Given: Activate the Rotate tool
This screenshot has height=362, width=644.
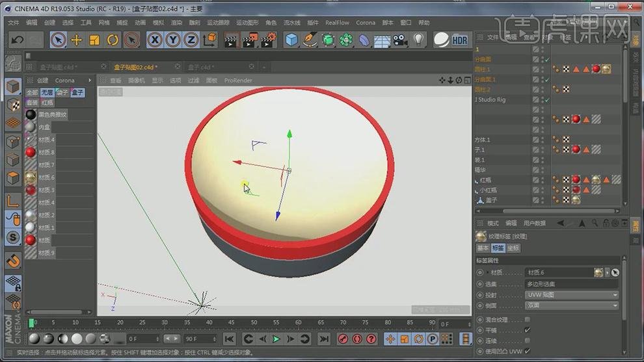Looking at the screenshot, I should [x=113, y=40].
